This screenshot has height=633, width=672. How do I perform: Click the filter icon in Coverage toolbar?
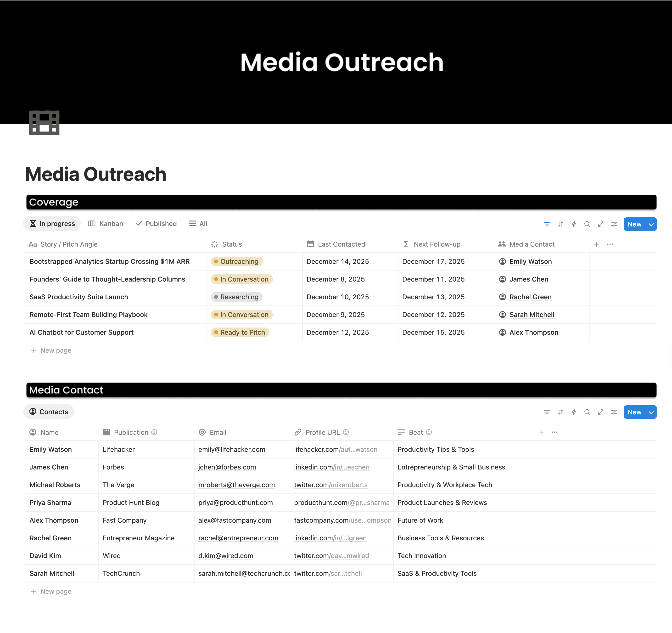pyautogui.click(x=547, y=224)
